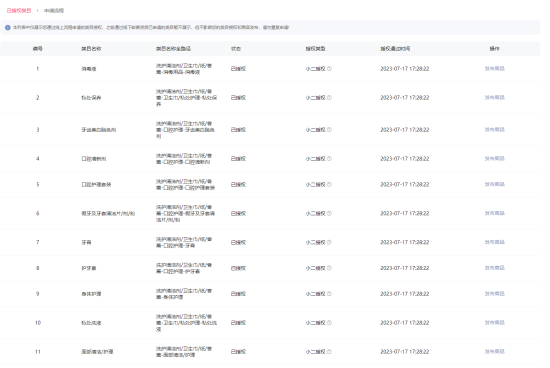Click the help icon beside 小二授权 in row 3
The height and width of the screenshot is (368, 550).
pos(329,130)
